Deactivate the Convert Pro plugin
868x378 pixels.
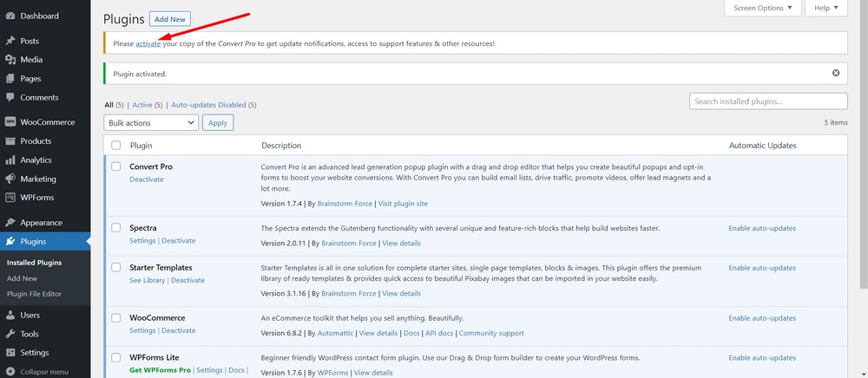click(x=147, y=179)
